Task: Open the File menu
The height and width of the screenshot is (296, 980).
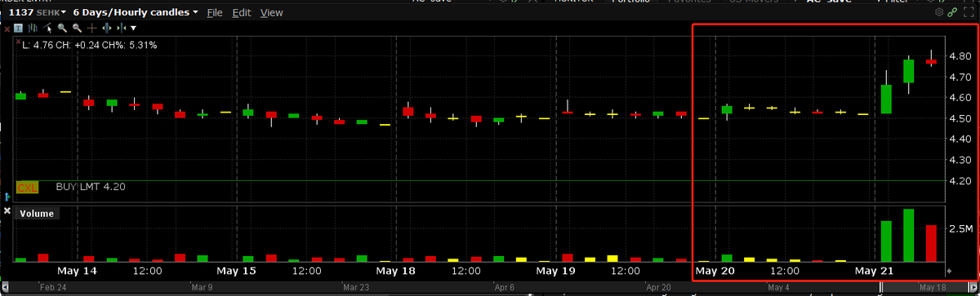Action: [215, 12]
